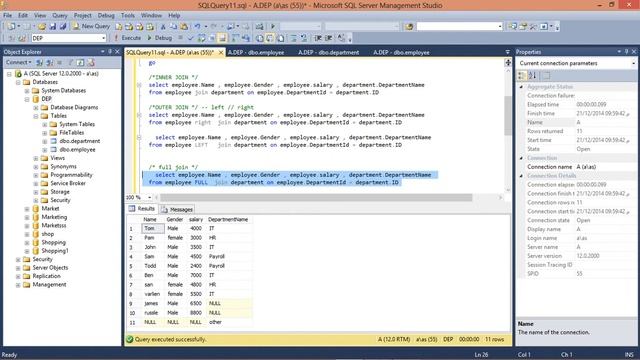The height and width of the screenshot is (360, 640).
Task: Click the Name cell containing Tom
Action: [x=153, y=229]
